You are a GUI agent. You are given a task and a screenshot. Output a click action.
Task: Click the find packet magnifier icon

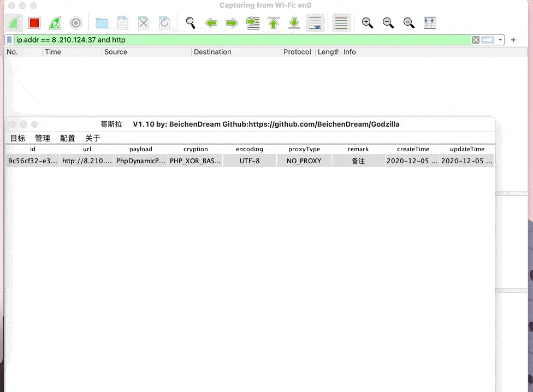click(190, 23)
